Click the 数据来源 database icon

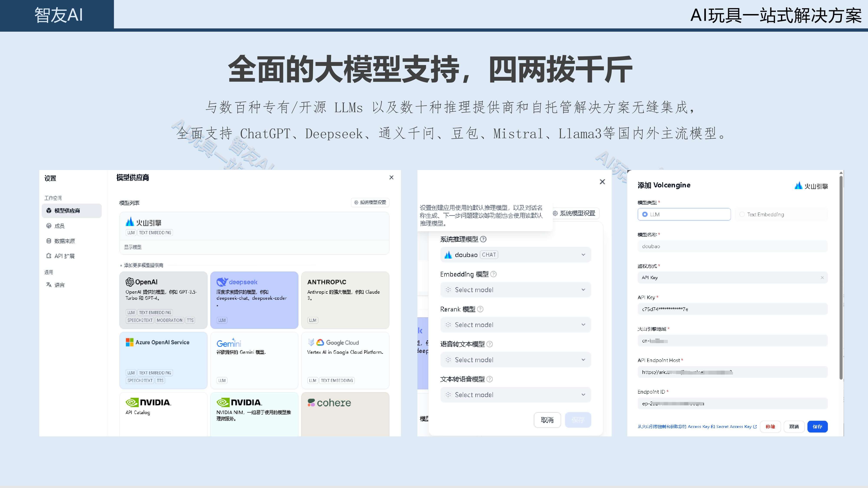tap(49, 241)
